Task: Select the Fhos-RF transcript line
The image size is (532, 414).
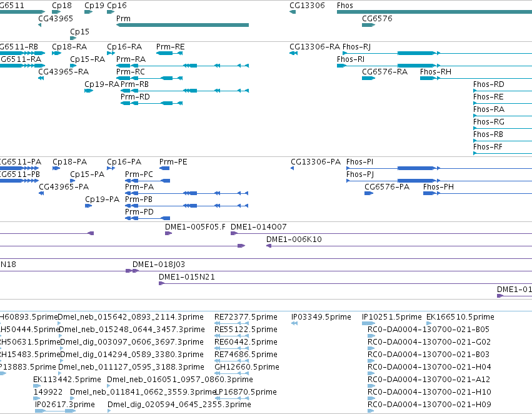Action: 503,154
